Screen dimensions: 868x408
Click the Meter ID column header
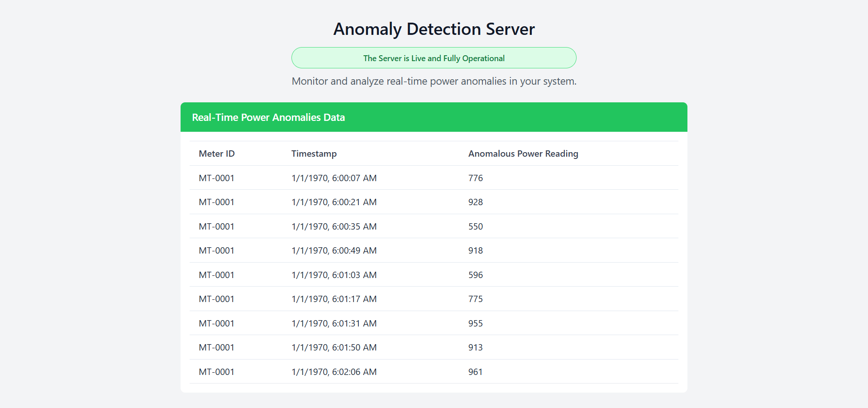pyautogui.click(x=217, y=154)
